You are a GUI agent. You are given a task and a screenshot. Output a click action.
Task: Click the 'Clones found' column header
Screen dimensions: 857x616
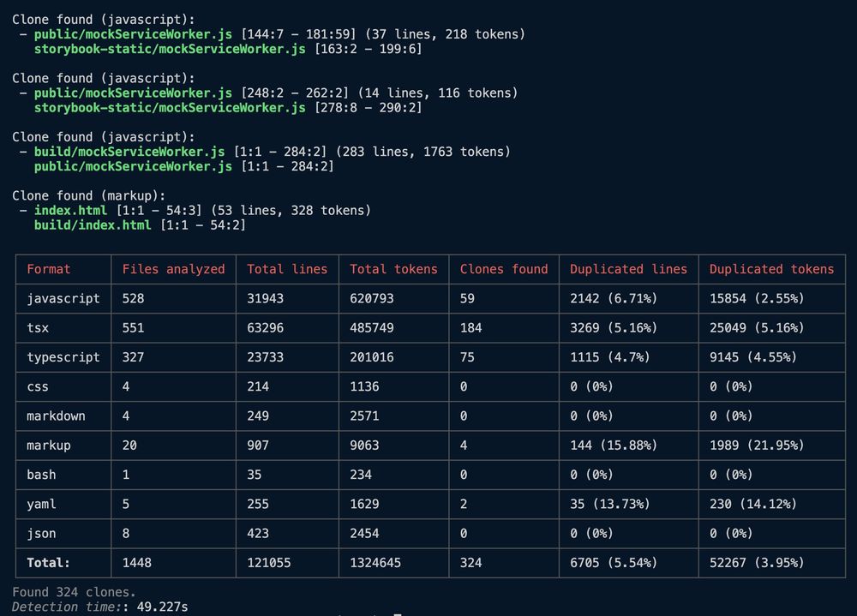click(x=504, y=269)
